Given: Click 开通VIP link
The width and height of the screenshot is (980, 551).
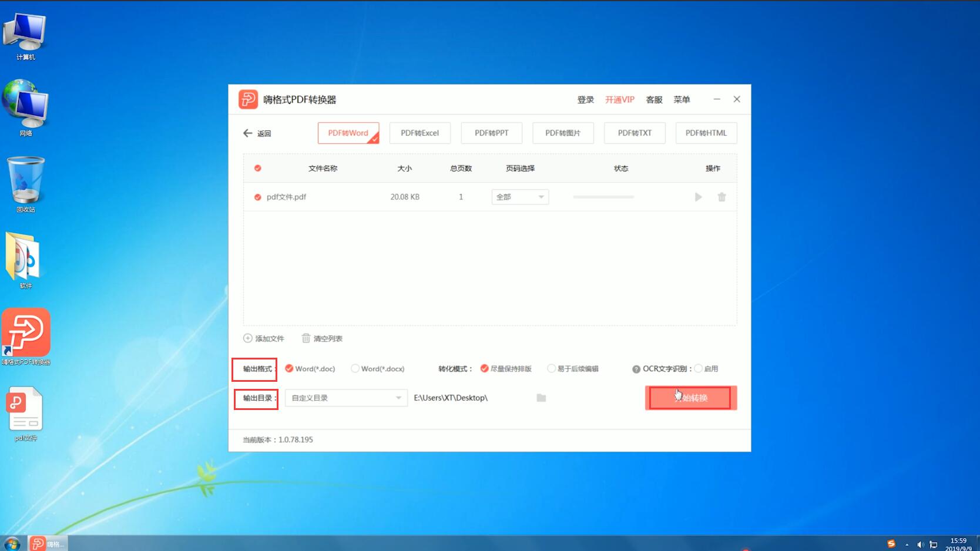Looking at the screenshot, I should [620, 100].
